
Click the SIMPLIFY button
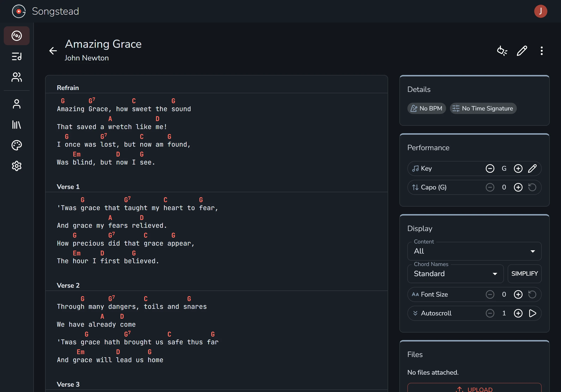coord(524,274)
